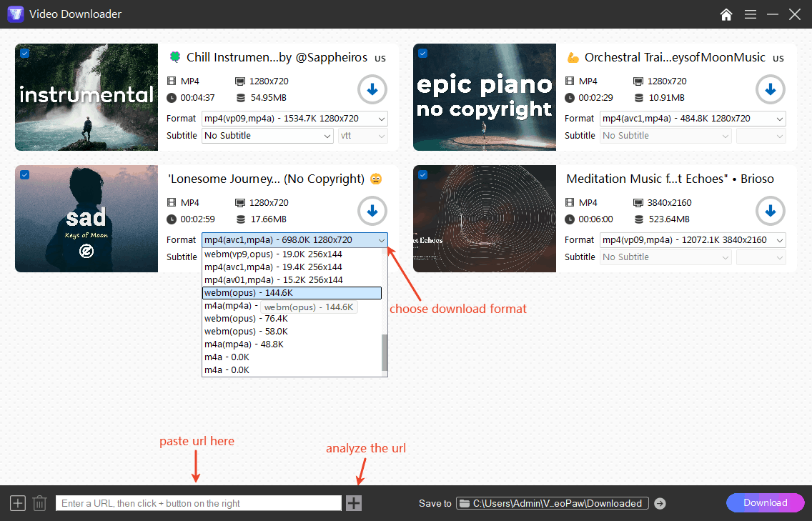The height and width of the screenshot is (521, 812).
Task: Click the Meditation Music Echoes Brioso title
Action: [670, 179]
